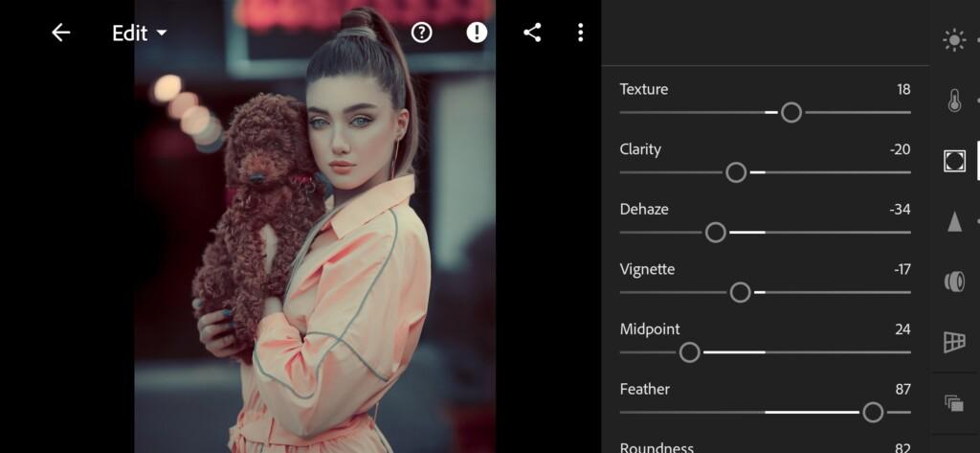The height and width of the screenshot is (453, 980).
Task: Click the Dehaze label
Action: tap(644, 210)
